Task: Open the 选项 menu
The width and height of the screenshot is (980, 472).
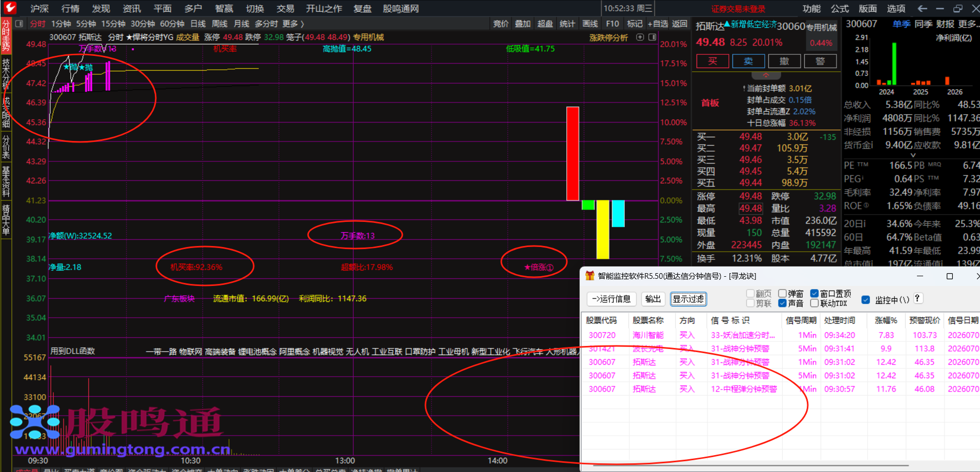Action: tap(896, 9)
